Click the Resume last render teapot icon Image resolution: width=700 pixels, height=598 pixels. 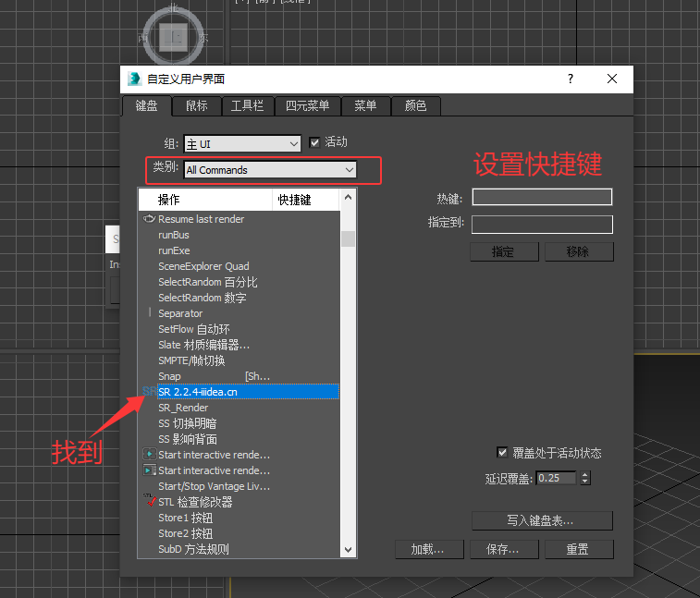point(149,219)
